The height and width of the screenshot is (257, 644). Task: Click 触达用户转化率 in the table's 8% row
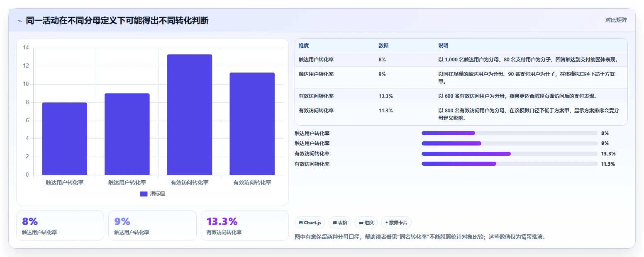coord(316,60)
